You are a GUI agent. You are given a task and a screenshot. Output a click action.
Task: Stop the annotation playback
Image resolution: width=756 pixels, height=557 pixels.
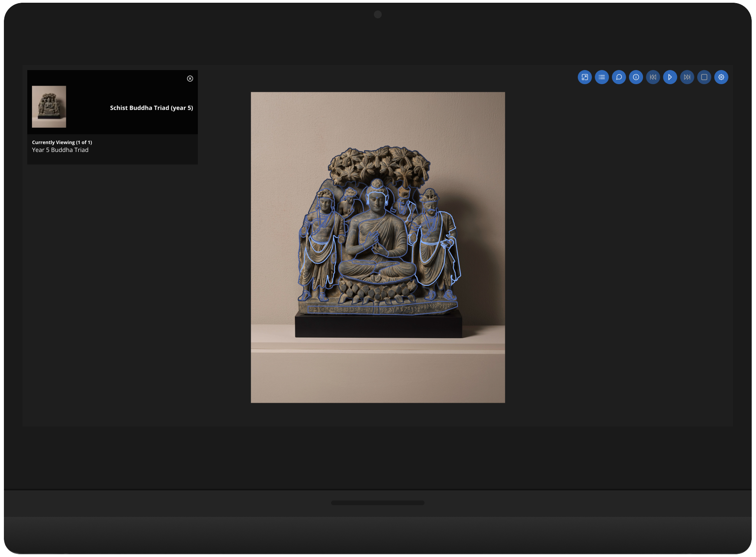click(x=704, y=77)
